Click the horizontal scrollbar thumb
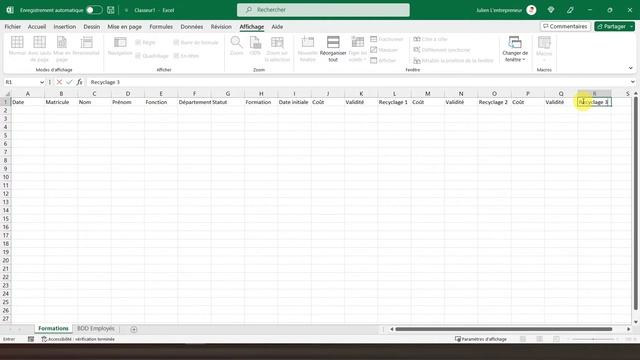The image size is (640, 360). click(504, 329)
